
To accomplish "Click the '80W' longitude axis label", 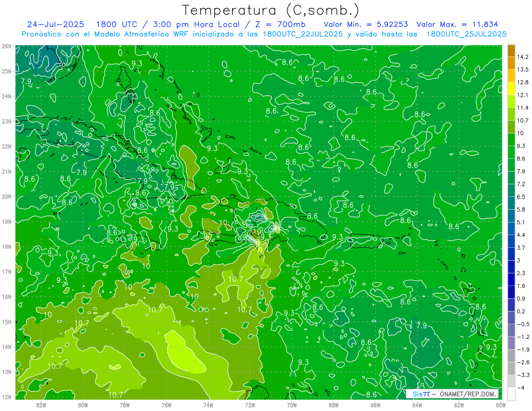I will (83, 405).
